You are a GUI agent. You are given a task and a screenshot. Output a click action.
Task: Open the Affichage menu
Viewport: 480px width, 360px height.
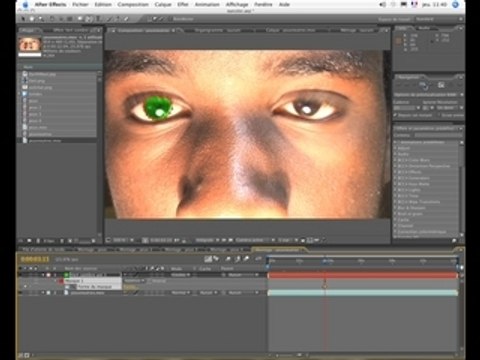tap(237, 5)
